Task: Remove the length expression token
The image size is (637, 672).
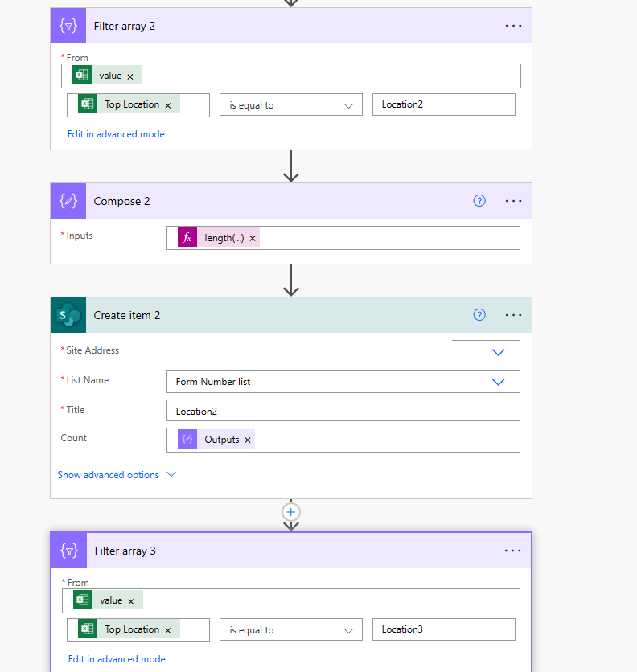Action: coord(253,237)
